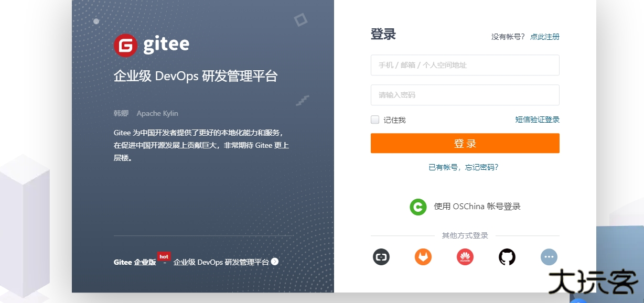Show more login methods via ellipsis icon

tap(549, 257)
